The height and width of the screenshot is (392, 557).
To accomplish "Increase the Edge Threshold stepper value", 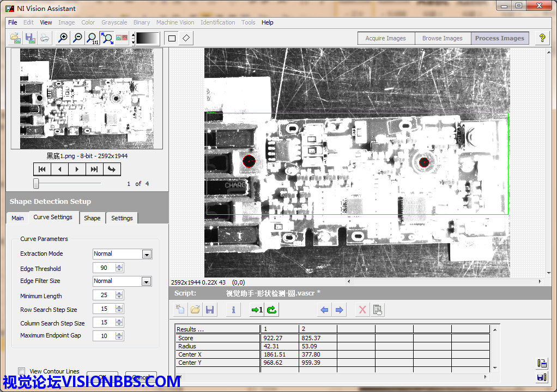I will (x=119, y=266).
